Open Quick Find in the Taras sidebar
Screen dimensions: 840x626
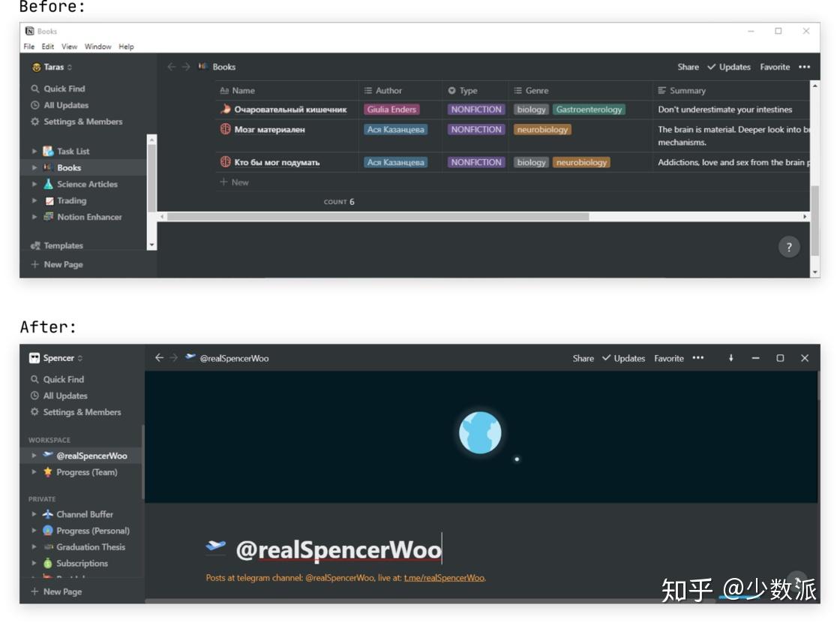click(x=63, y=88)
